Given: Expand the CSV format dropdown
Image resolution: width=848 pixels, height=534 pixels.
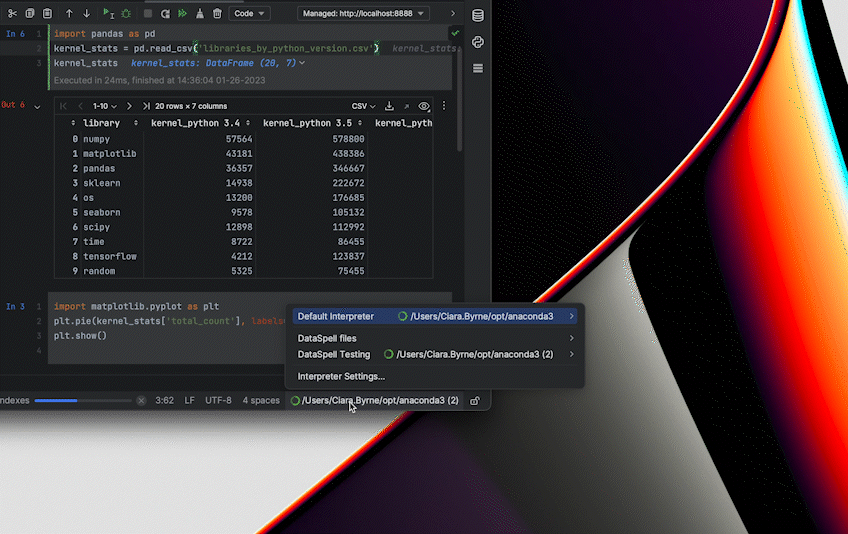Looking at the screenshot, I should [x=363, y=106].
